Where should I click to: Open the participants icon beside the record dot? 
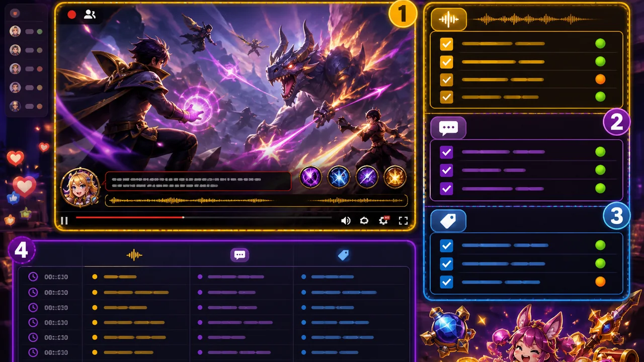(90, 15)
